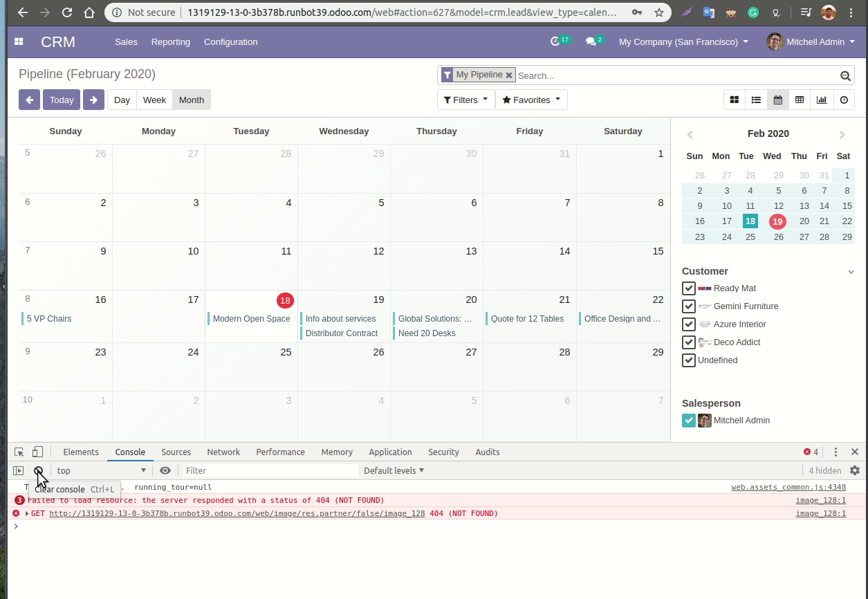Open DevTools settings gear

tap(855, 470)
